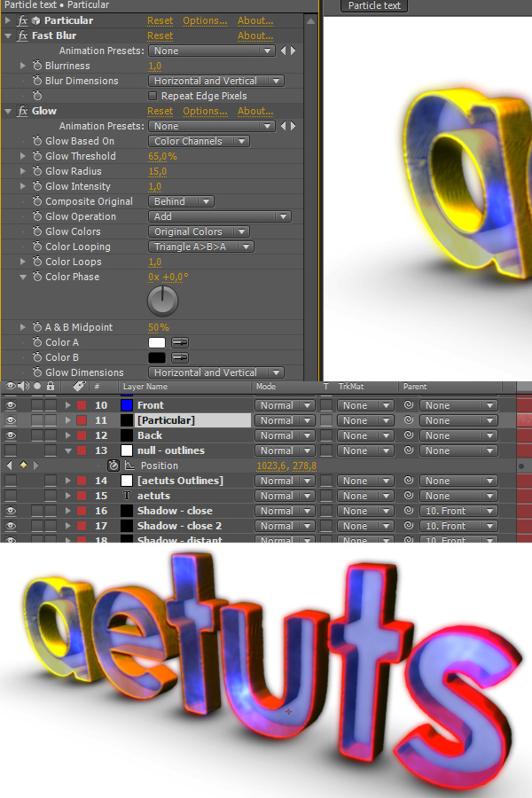Select previous Fast Blur animation preset arrow
The image size is (532, 798).
(284, 51)
